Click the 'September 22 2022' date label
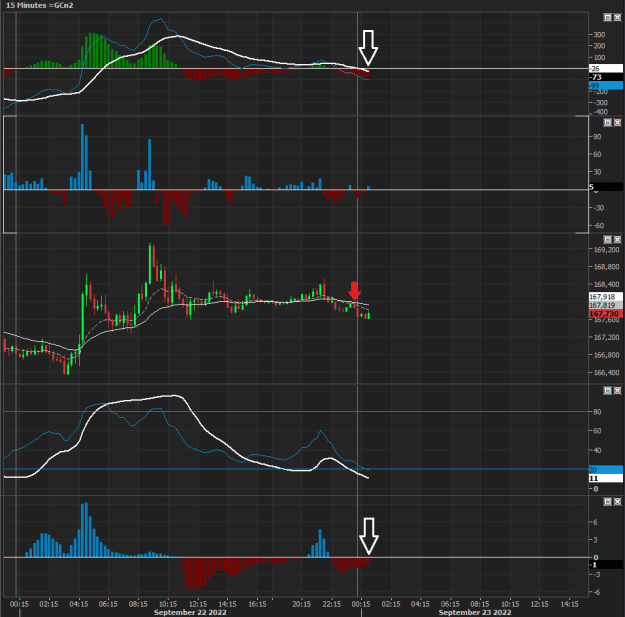Viewport: 625px width, 617px height. pos(190,612)
